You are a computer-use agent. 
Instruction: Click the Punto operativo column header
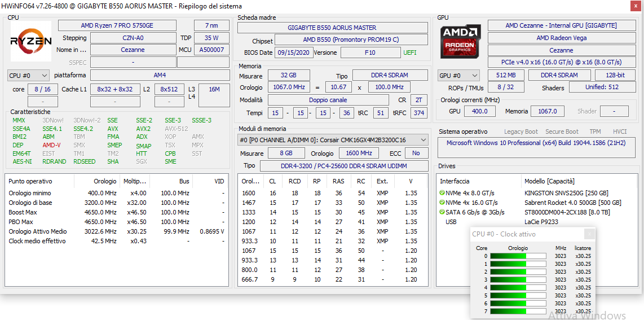(40, 181)
